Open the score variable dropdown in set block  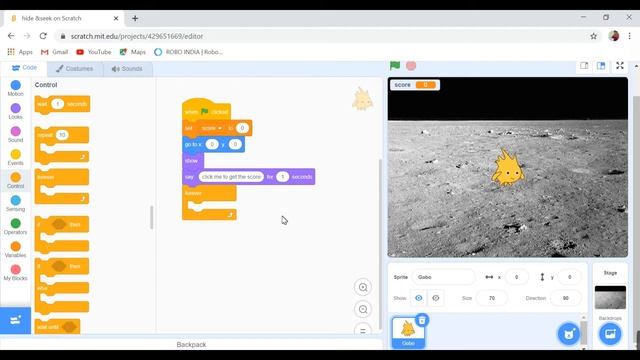(x=212, y=128)
